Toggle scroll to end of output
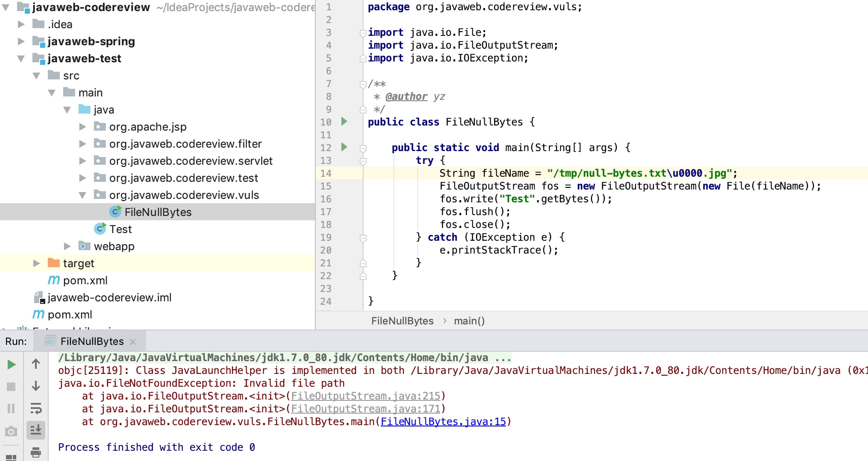This screenshot has width=868, height=461. [x=36, y=430]
